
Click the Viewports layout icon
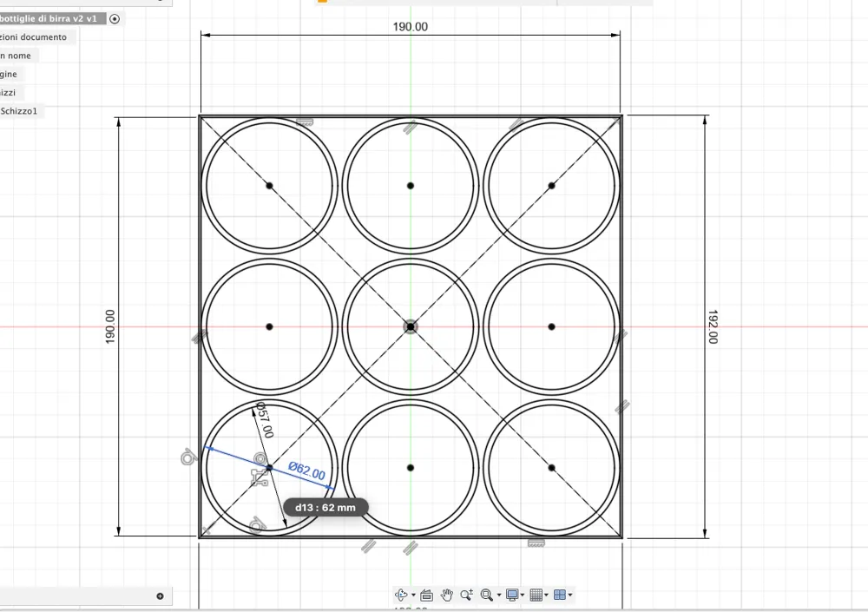560,595
